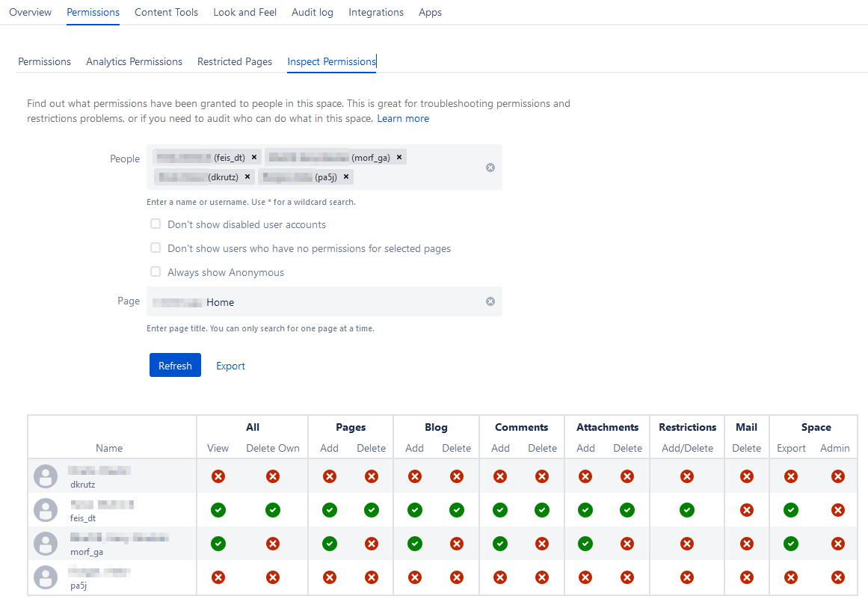Click the Page title input field
868x608 pixels.
(324, 301)
